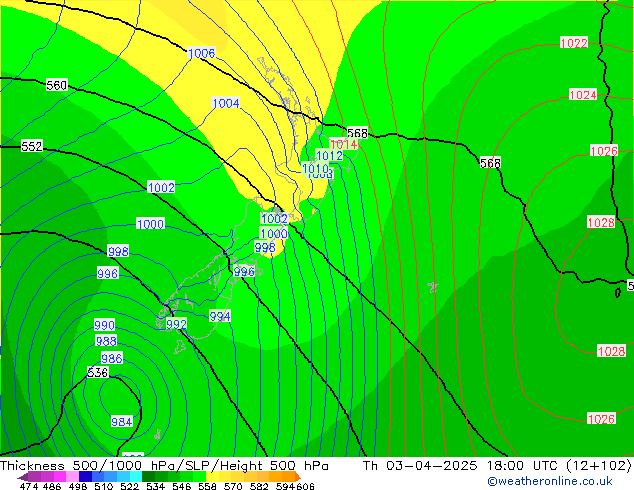The width and height of the screenshot is (634, 490).
Task: Click the orange right arrow of legend
Action: [298, 477]
